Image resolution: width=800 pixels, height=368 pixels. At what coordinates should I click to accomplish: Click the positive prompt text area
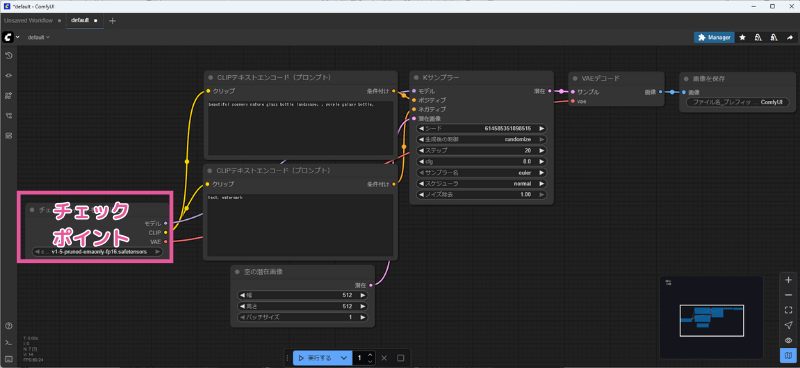tap(300, 128)
